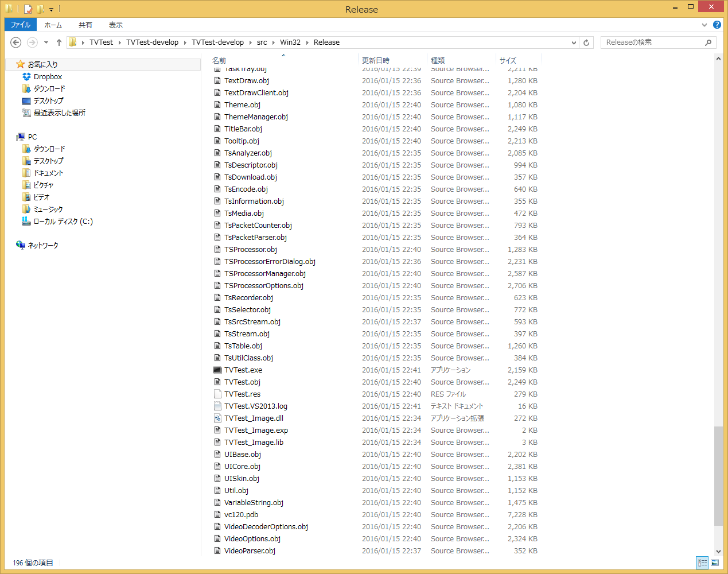
Task: Open the Help question mark icon
Action: click(717, 25)
